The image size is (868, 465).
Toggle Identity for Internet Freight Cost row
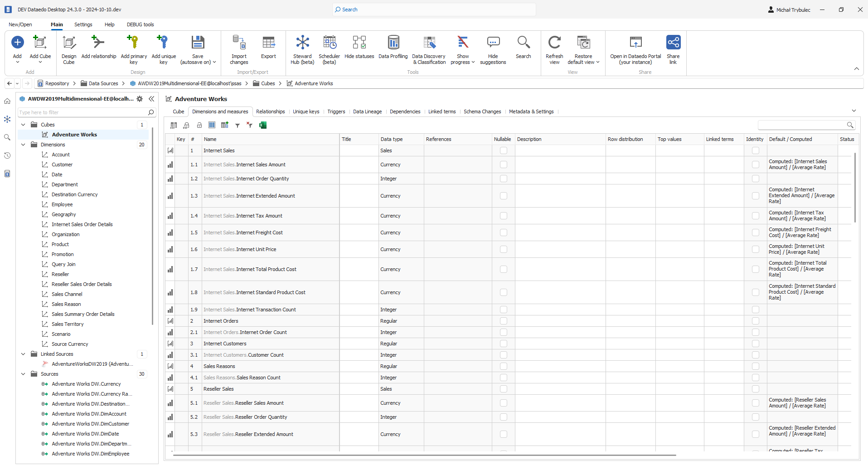coord(755,232)
